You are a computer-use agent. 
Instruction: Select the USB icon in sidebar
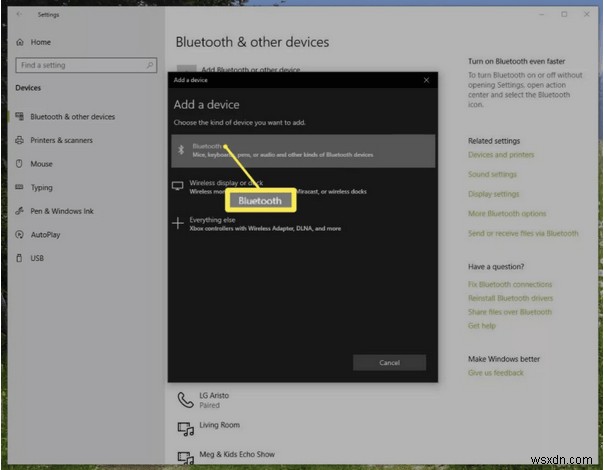coord(19,258)
